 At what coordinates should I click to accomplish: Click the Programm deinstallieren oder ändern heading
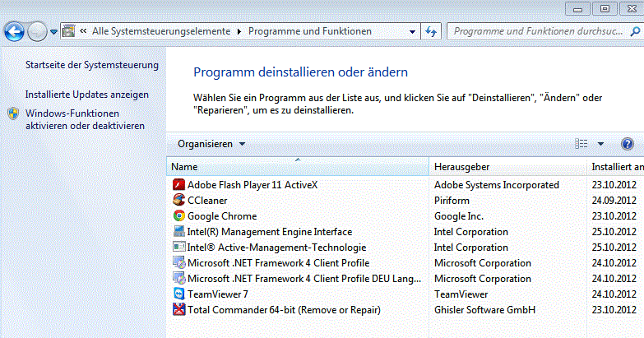tap(301, 72)
